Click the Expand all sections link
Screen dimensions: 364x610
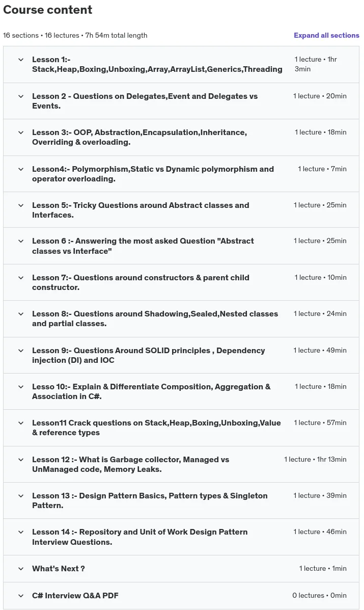[326, 35]
